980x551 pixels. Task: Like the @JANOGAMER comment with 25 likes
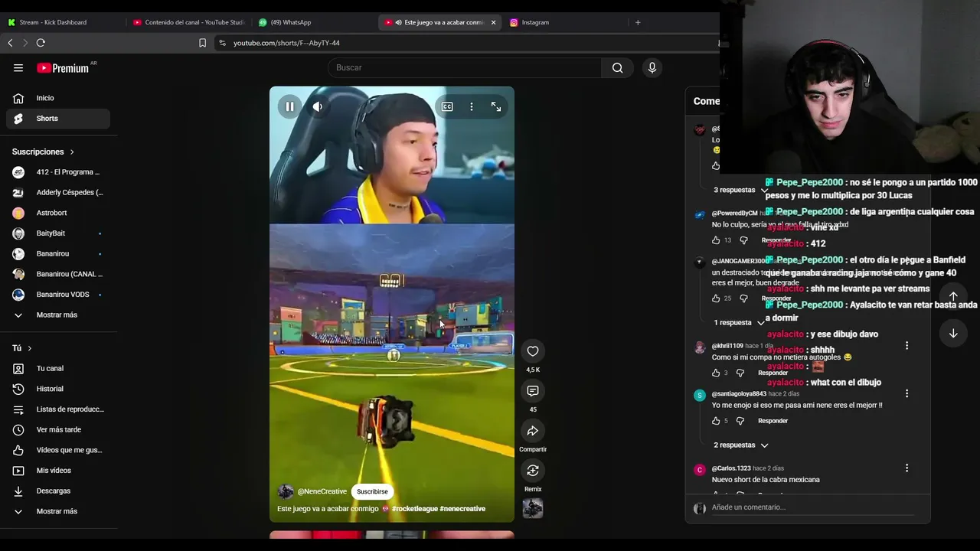(x=717, y=298)
